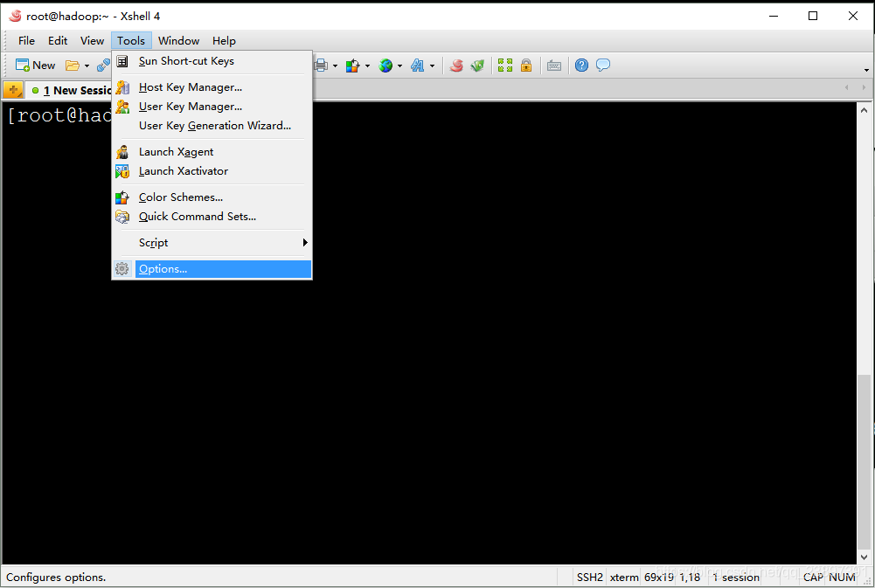Click the Host Key Manager key icon

click(122, 87)
